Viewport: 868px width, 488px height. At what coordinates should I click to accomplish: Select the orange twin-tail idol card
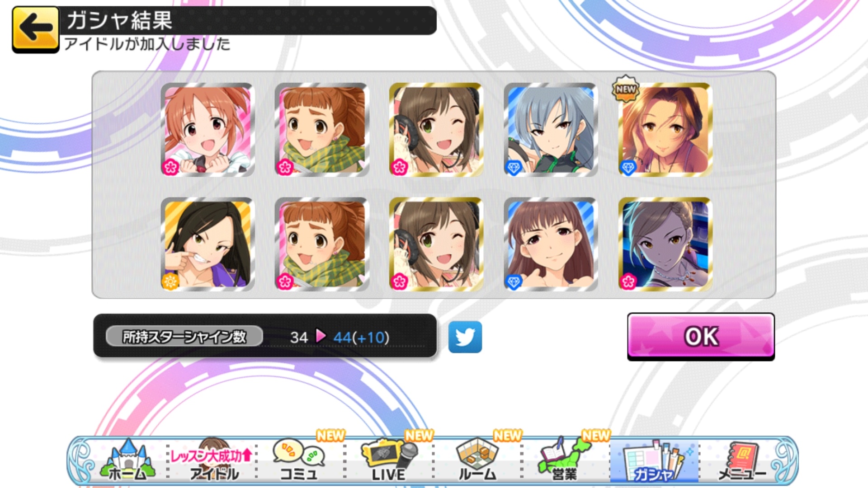coord(208,130)
